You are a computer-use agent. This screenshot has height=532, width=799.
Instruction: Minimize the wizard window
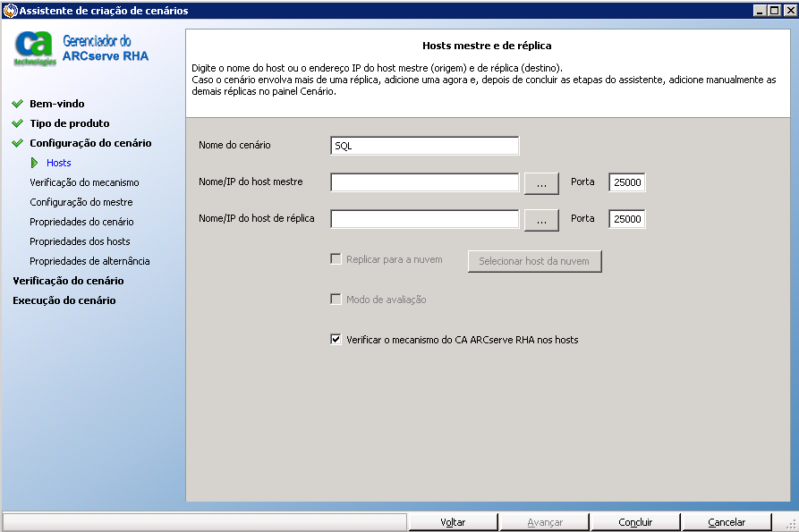click(760, 10)
